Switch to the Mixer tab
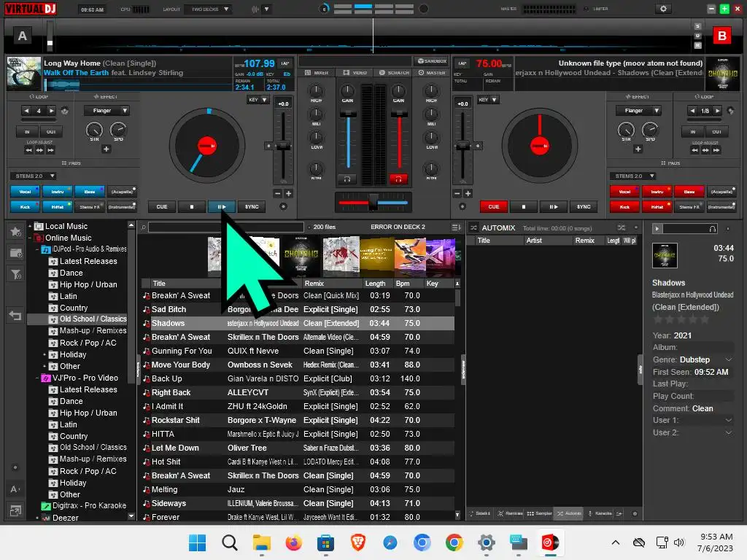 317,73
